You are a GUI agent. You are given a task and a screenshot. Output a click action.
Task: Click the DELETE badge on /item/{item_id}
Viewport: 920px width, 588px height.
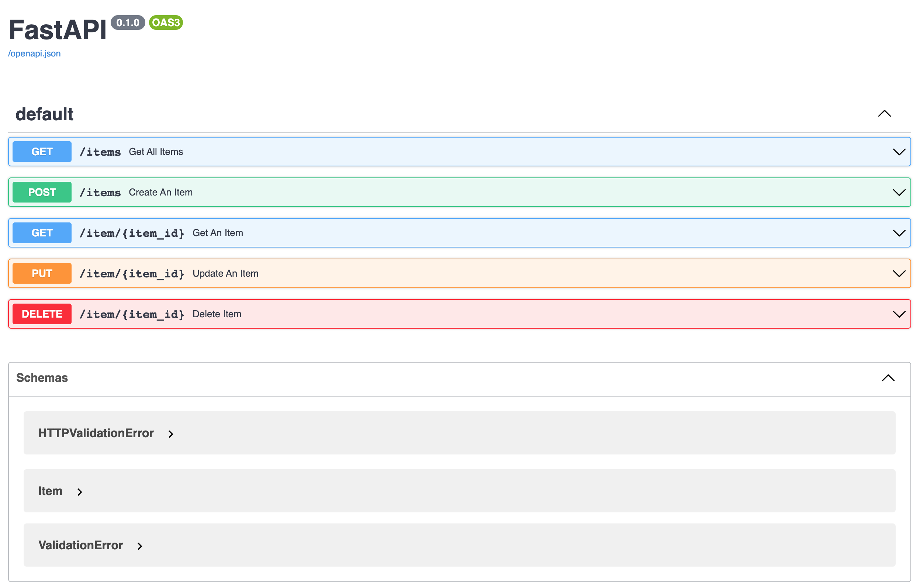pyautogui.click(x=42, y=314)
